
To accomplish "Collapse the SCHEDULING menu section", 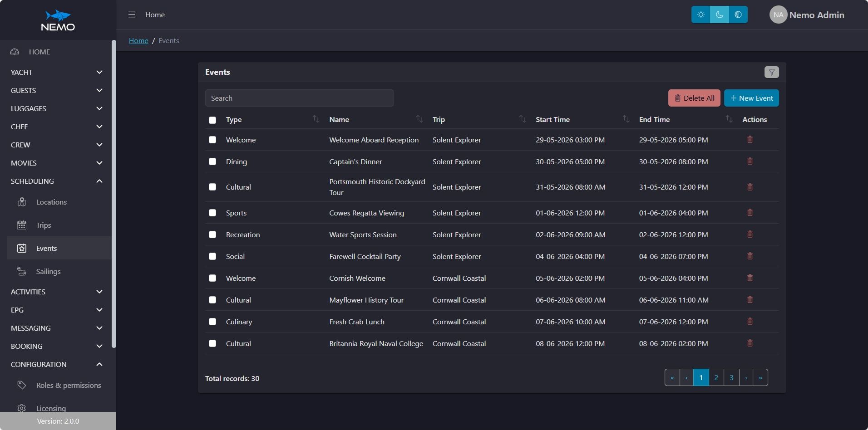I will (x=56, y=181).
